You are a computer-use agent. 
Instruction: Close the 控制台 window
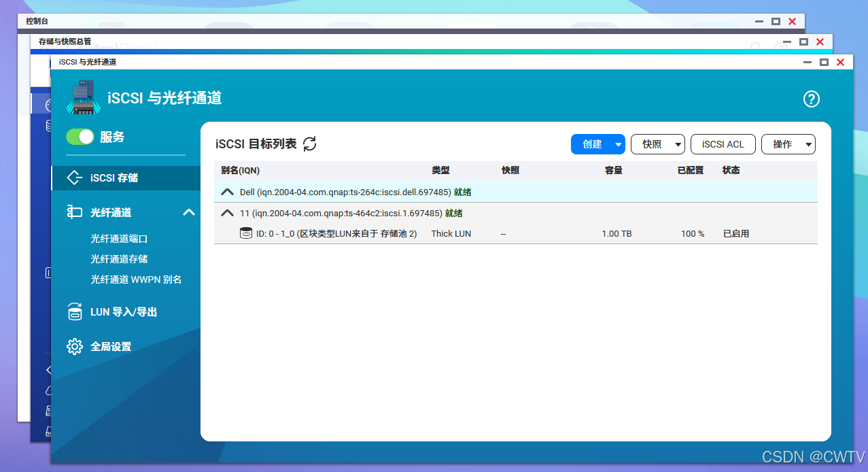coord(793,21)
